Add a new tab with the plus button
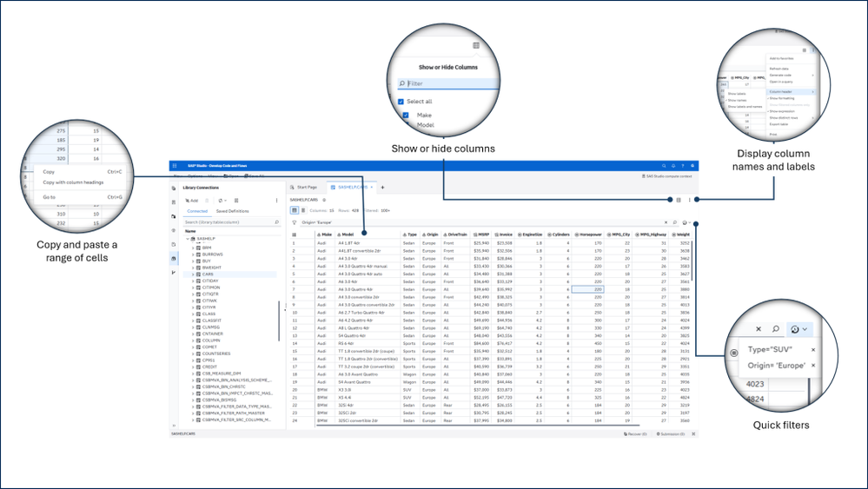This screenshot has width=868, height=489. click(382, 188)
